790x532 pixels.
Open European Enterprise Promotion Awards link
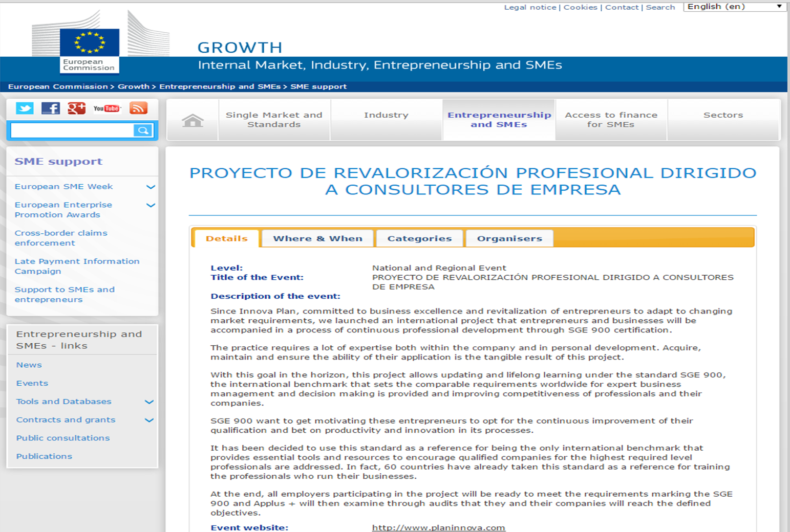tap(63, 210)
